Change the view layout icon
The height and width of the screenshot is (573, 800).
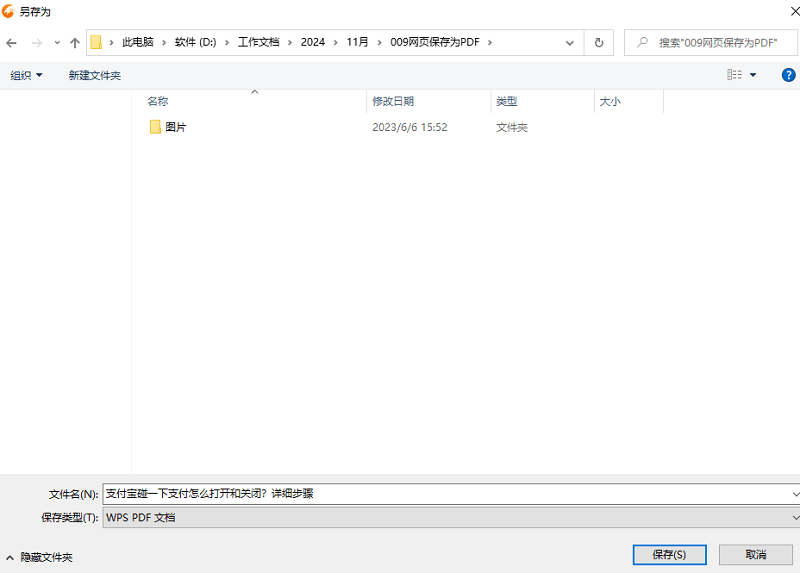(x=734, y=75)
